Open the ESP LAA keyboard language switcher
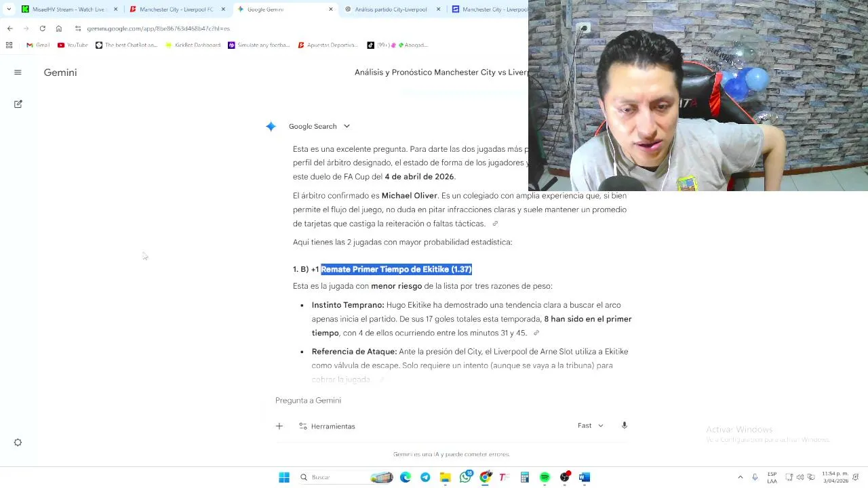The image size is (868, 488). pos(772,477)
